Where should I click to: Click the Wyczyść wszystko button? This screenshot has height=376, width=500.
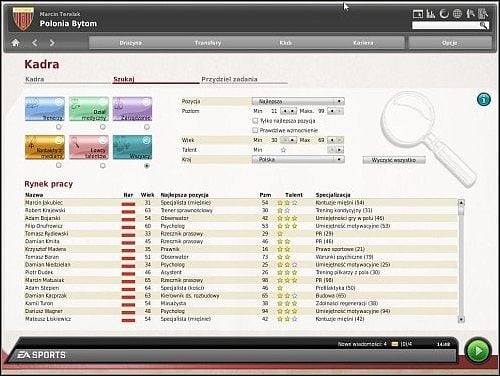click(x=394, y=160)
